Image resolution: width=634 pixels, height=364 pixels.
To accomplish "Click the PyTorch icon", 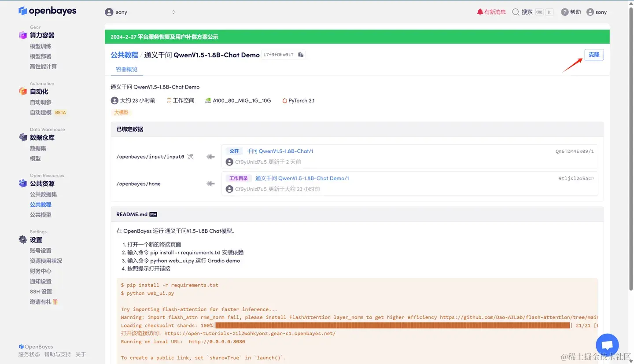I will click(284, 100).
